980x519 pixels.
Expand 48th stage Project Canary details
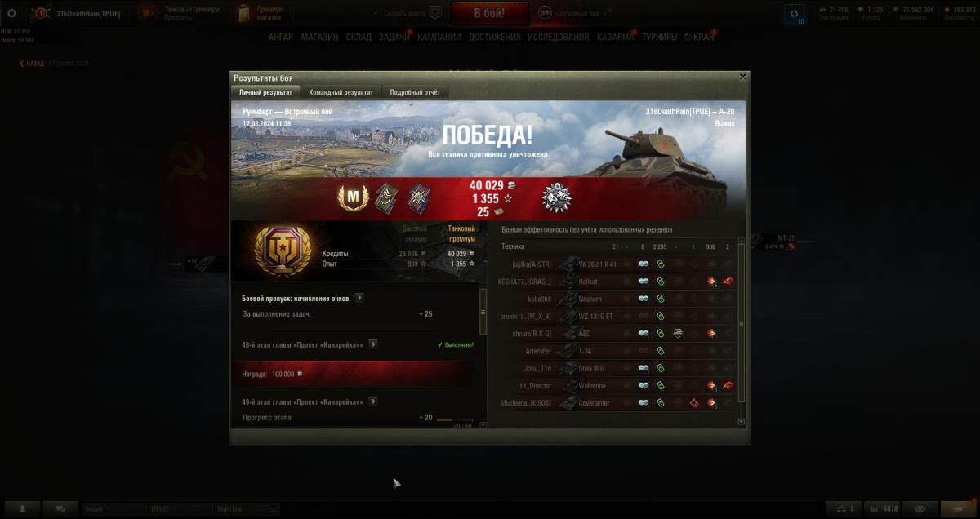pos(372,344)
